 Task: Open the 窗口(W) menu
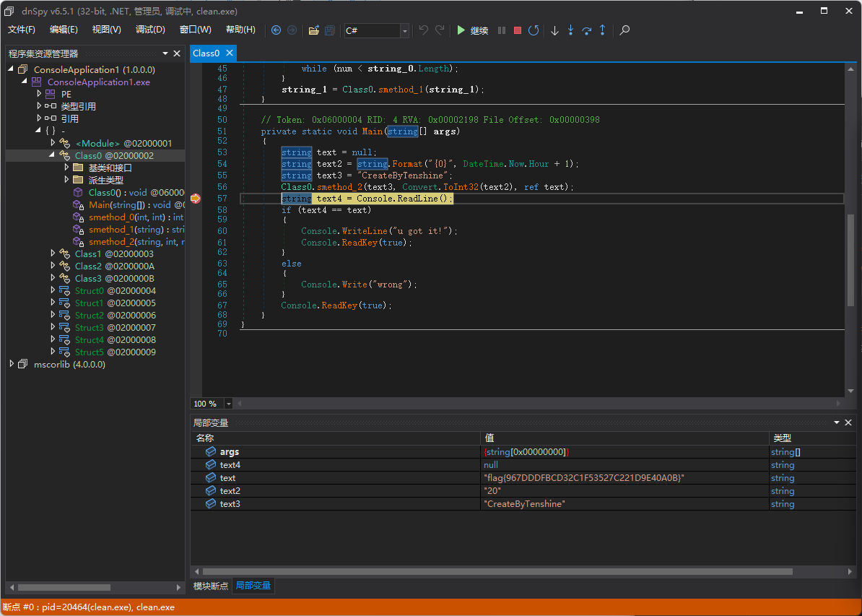[x=195, y=30]
